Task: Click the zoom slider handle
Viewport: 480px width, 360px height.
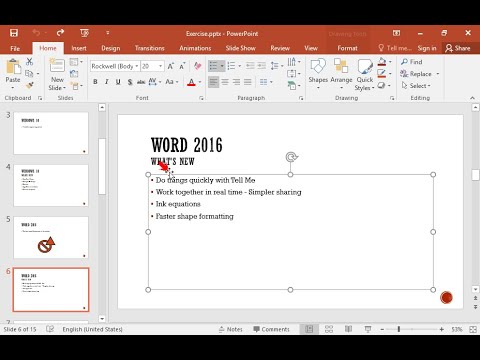Action: tap(399, 329)
